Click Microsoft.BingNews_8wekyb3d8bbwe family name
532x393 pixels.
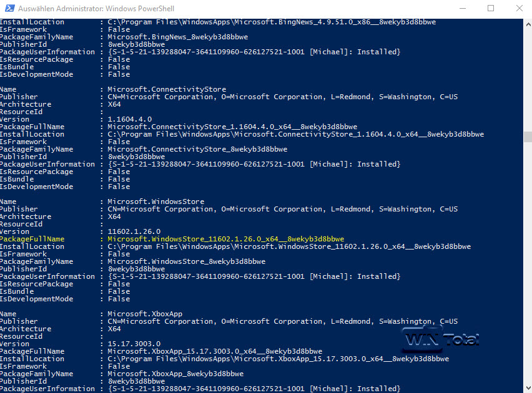point(178,37)
